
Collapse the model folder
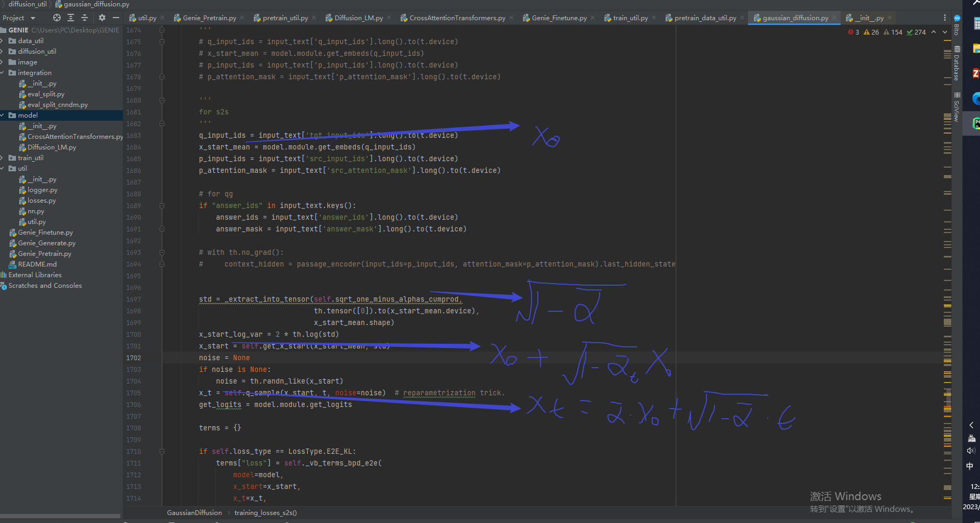[x=2, y=115]
